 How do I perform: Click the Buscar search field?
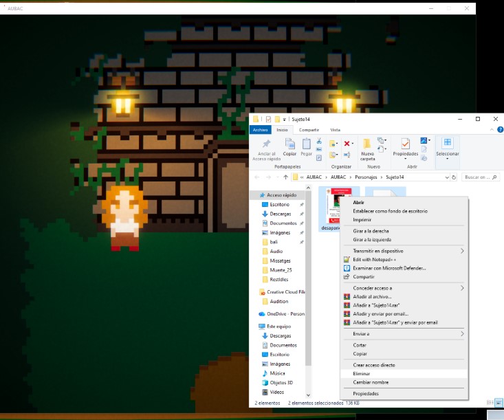480,177
